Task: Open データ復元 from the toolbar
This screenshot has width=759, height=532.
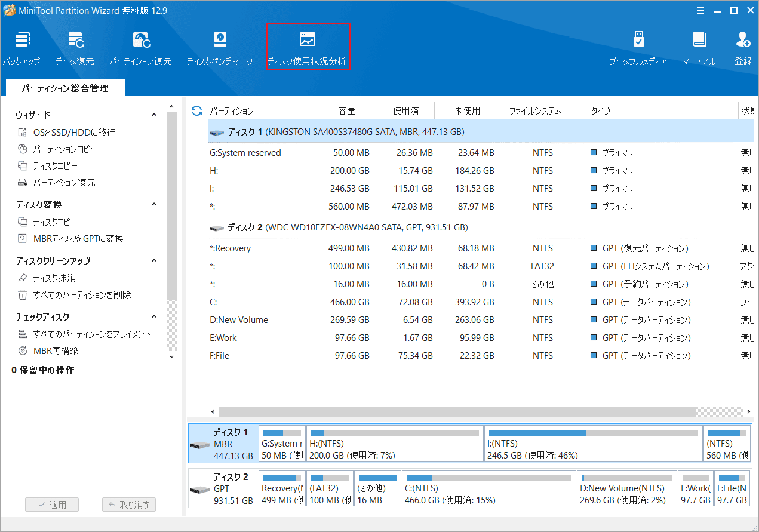Action: [x=74, y=47]
